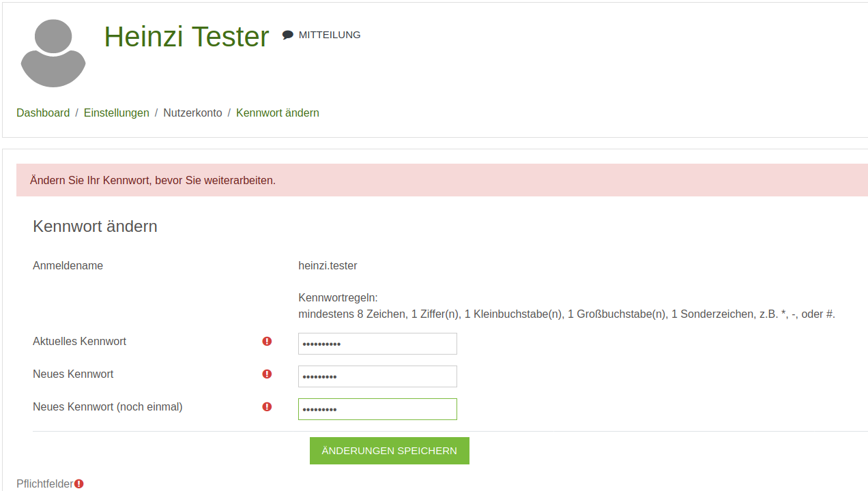This screenshot has height=491, width=868.
Task: Click required icon next to Aktuelles Kennwort
Action: [x=267, y=341]
